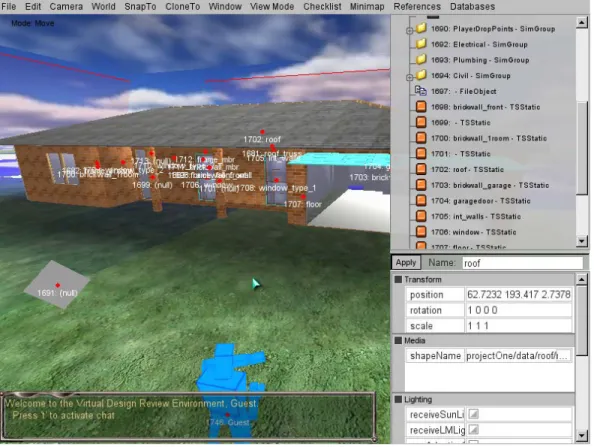
Task: Toggle the receiveLMLighting checkbox
Action: coord(474,430)
